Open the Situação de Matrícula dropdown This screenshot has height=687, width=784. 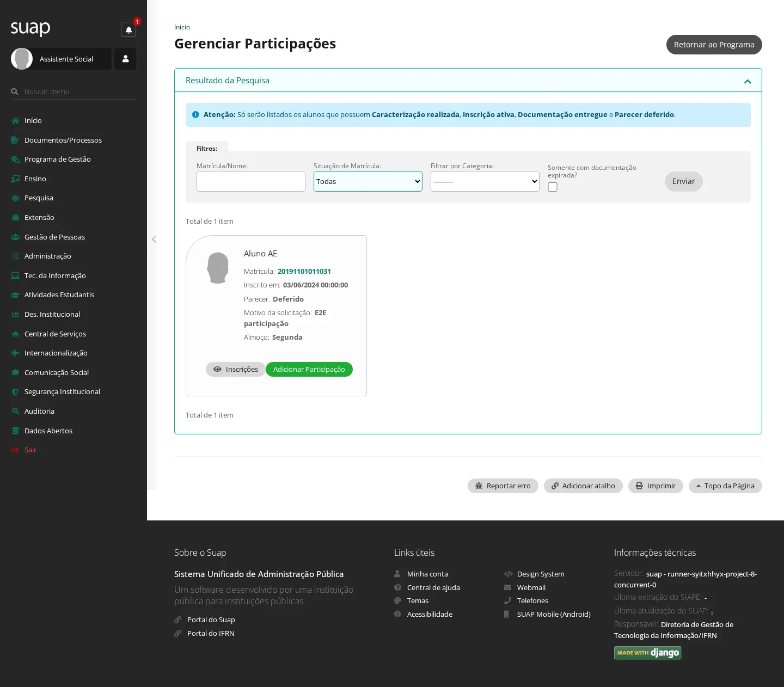[x=368, y=181]
